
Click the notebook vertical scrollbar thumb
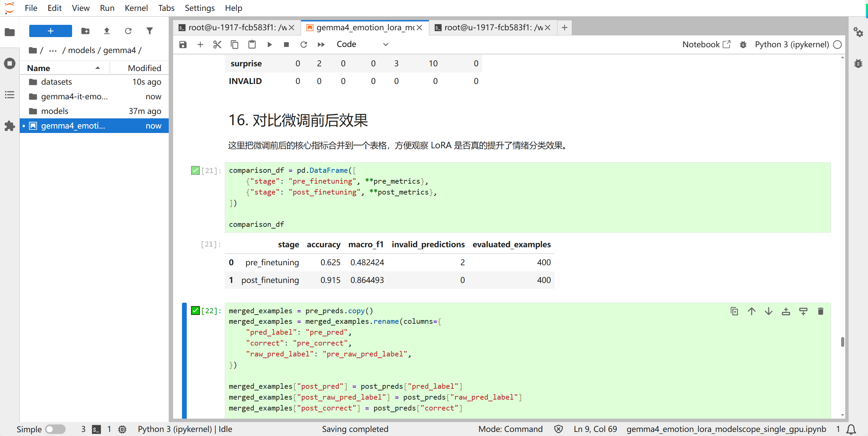(x=842, y=342)
